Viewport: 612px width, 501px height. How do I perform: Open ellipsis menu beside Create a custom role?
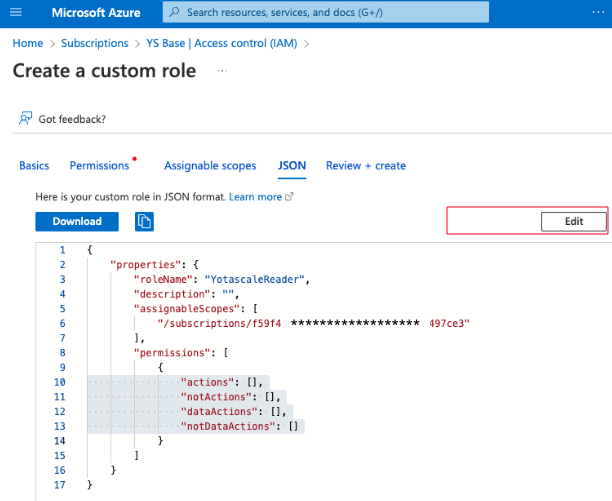coord(221,72)
